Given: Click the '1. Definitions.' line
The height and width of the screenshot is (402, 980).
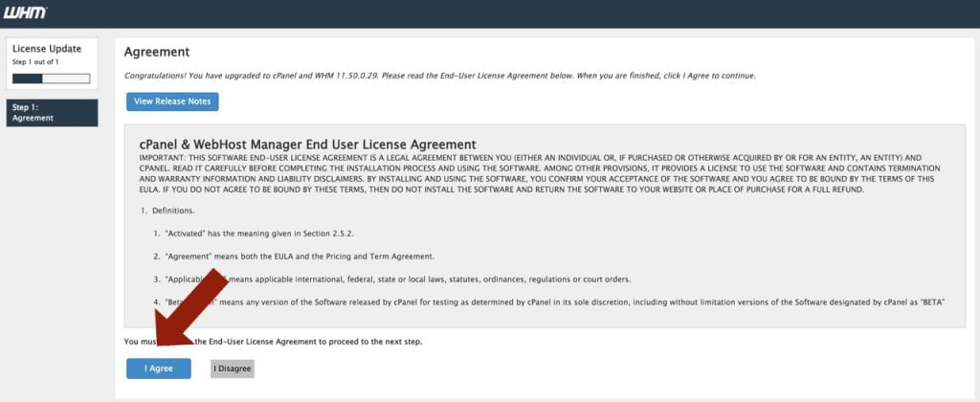Looking at the screenshot, I should coord(167,211).
